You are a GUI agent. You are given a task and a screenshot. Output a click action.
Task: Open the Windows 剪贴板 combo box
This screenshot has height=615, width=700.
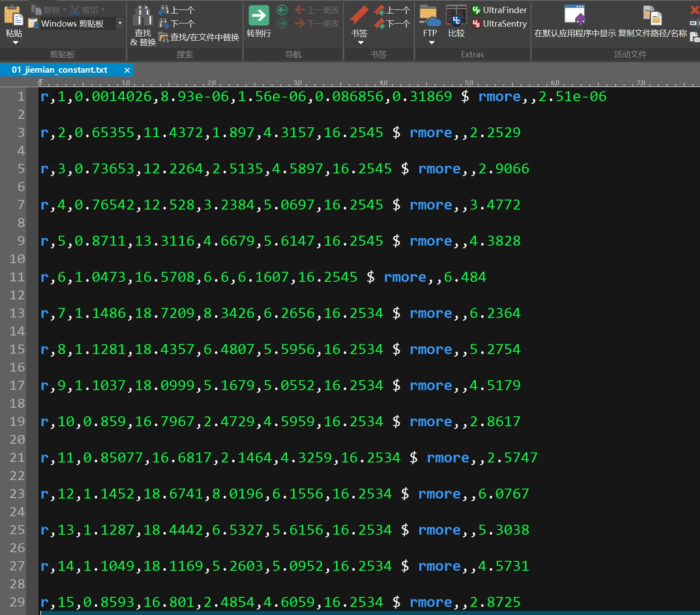coord(120,23)
